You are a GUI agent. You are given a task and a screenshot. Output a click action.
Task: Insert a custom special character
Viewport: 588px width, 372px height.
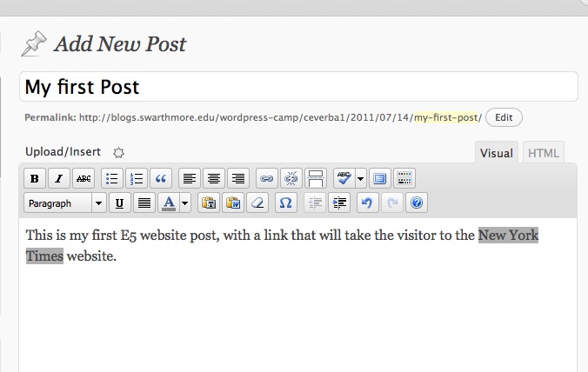[286, 203]
